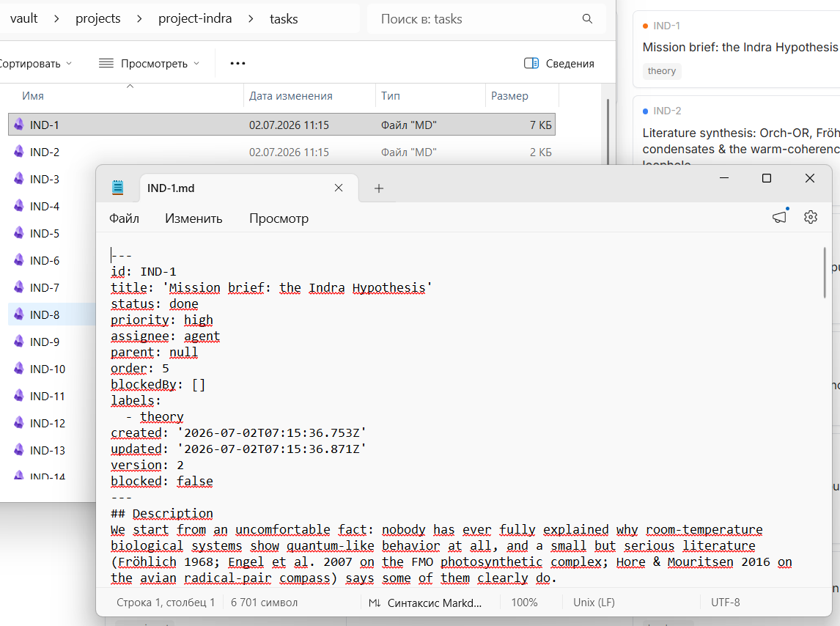Open the Просмотр menu in Notepad
The width and height of the screenshot is (840, 626).
279,218
